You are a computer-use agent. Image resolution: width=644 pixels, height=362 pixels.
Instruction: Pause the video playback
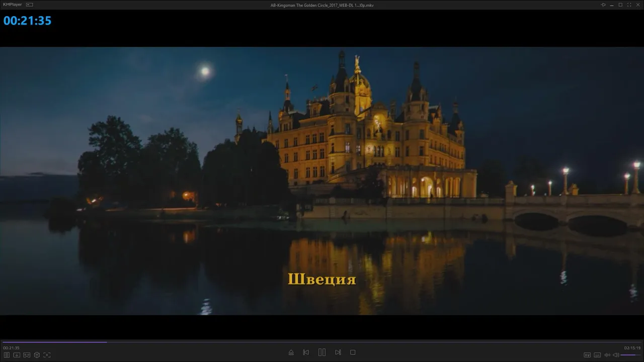coord(322,352)
